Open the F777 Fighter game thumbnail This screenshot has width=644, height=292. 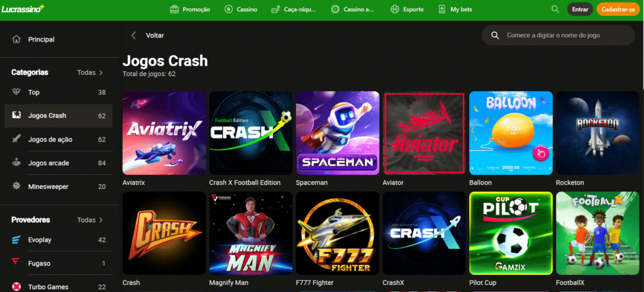(x=338, y=233)
